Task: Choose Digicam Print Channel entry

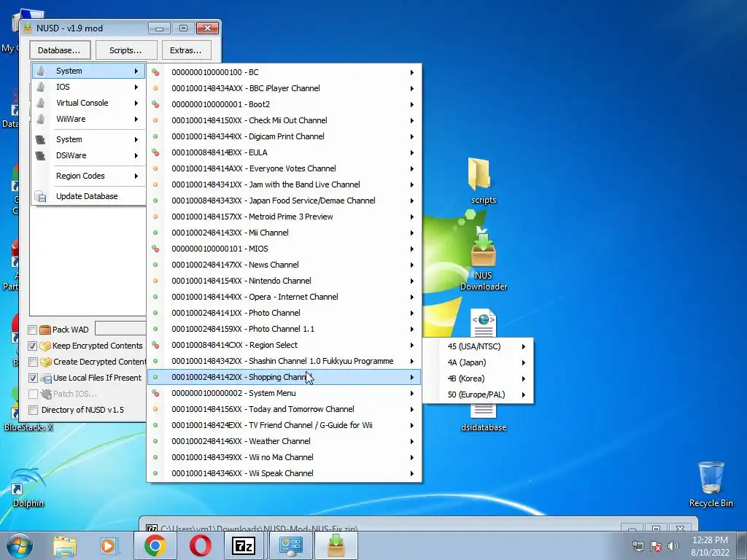Action: click(284, 136)
